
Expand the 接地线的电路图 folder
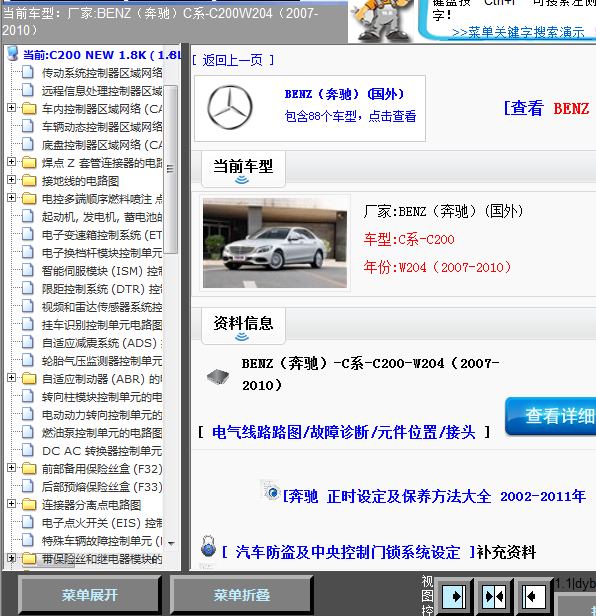click(x=11, y=180)
